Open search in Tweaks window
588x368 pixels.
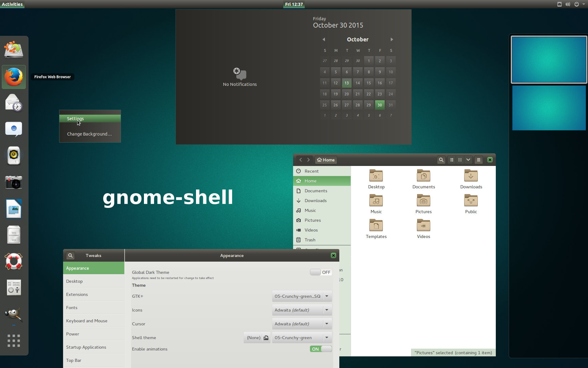coord(70,256)
